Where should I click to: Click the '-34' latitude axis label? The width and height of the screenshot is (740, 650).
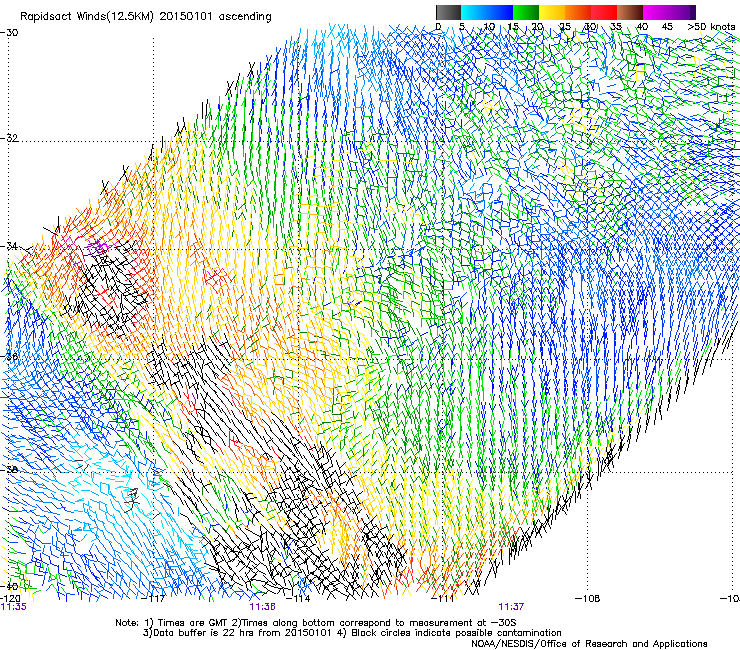(x=9, y=246)
